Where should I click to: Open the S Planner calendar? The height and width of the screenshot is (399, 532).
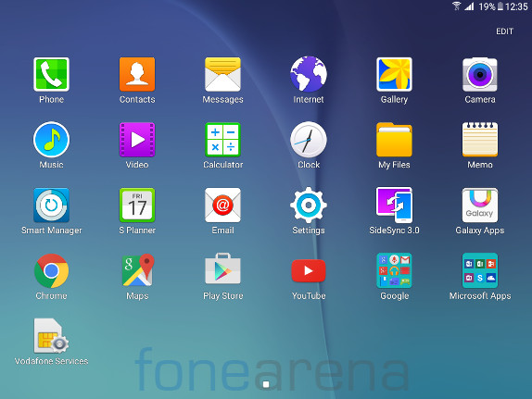coord(137,206)
